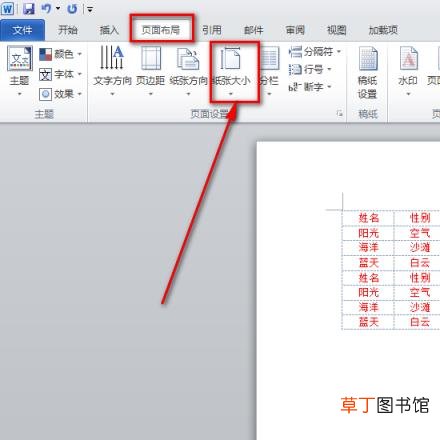Click the theme colors swatch icon
The image size is (440, 440).
45,54
